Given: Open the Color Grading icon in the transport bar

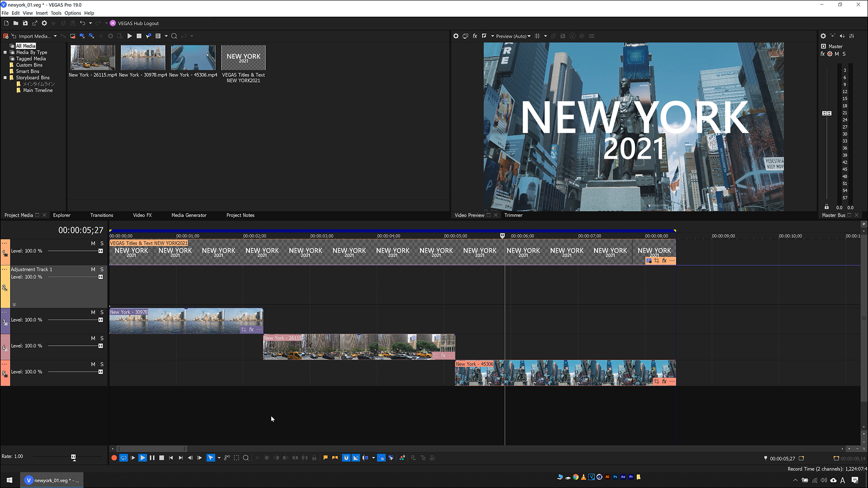Looking at the screenshot, I should pyautogui.click(x=402, y=458).
